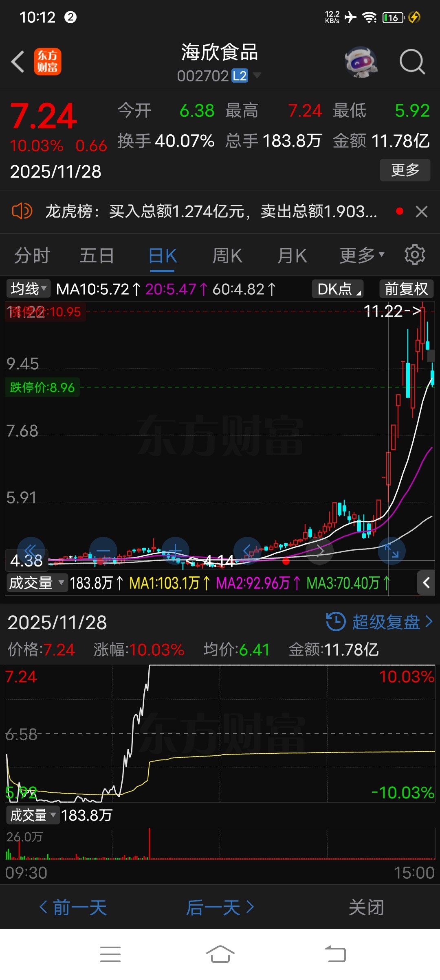
Task: Toggle the DK点 indicator
Action: click(x=338, y=289)
